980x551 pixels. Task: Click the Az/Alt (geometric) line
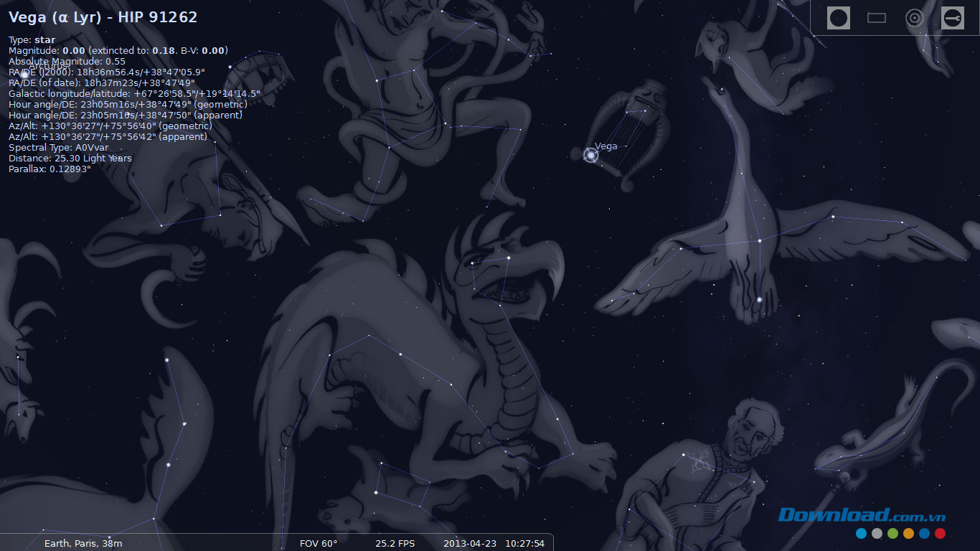[110, 126]
